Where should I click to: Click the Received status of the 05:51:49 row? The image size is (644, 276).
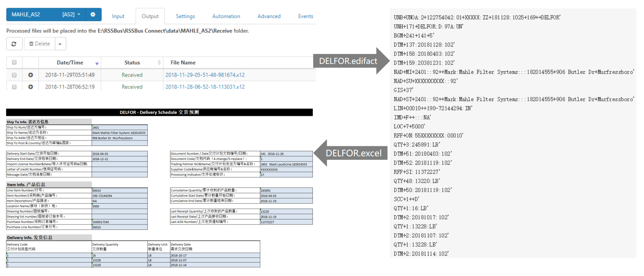pos(132,75)
